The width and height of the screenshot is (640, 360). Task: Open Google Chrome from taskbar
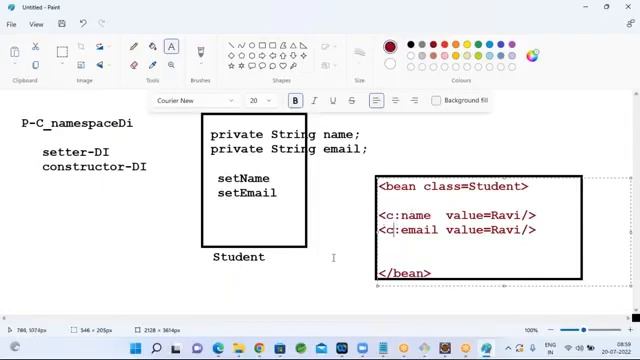(259, 348)
